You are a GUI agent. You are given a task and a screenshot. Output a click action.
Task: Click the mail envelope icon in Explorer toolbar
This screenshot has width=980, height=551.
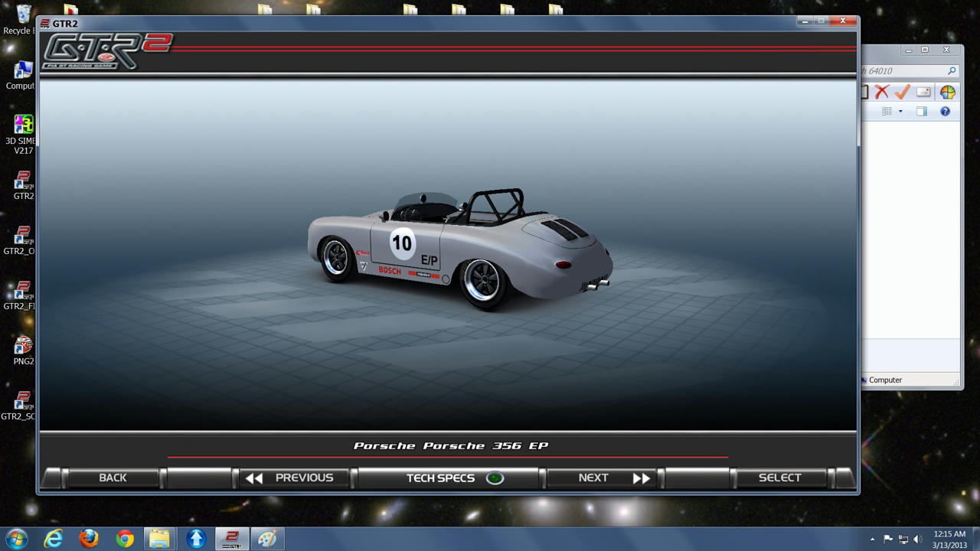click(923, 92)
